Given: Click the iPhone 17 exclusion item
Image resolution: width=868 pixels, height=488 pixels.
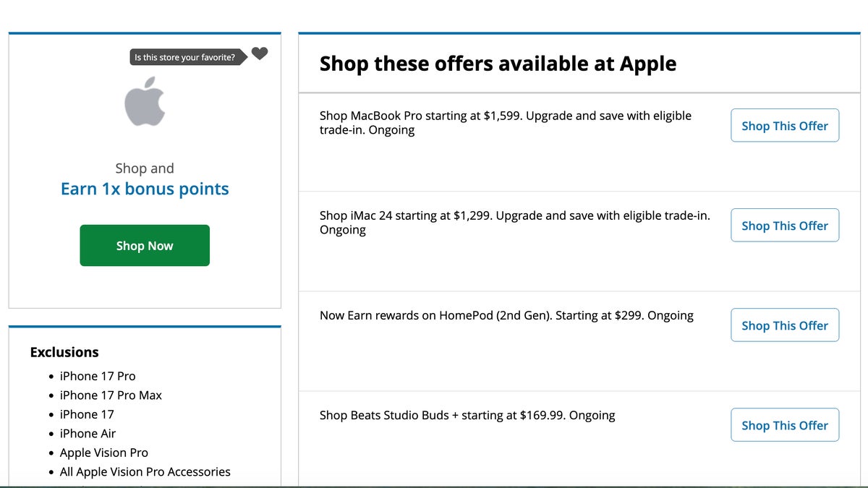Looking at the screenshot, I should (x=87, y=414).
